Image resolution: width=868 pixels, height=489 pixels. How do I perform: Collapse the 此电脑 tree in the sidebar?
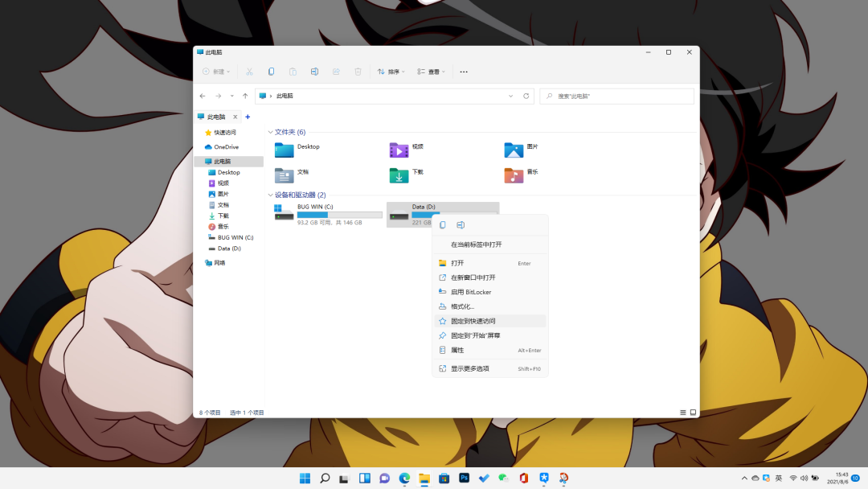(x=202, y=161)
